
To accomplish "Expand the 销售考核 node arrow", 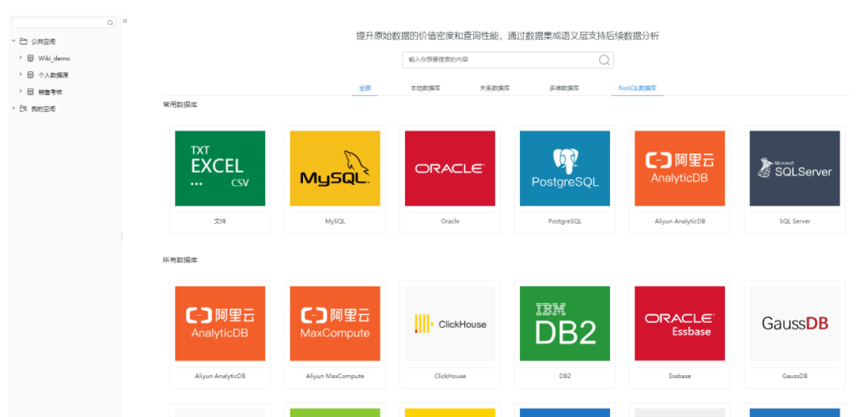I will click(x=21, y=91).
